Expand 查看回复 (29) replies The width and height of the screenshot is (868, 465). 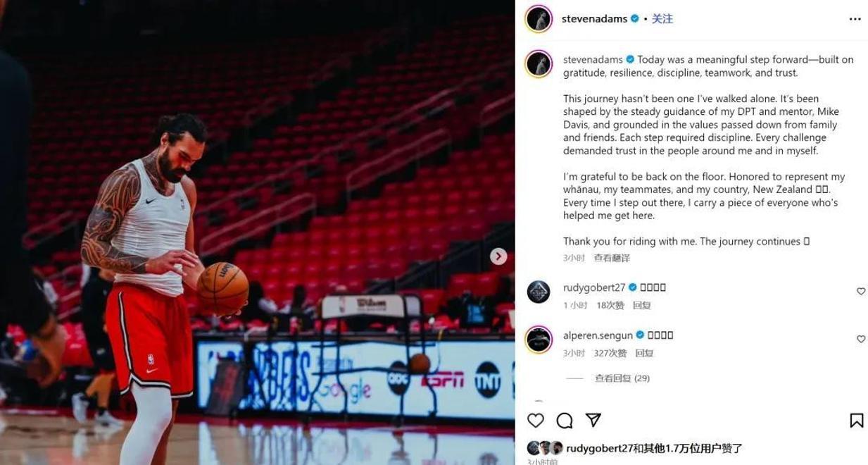point(622,378)
